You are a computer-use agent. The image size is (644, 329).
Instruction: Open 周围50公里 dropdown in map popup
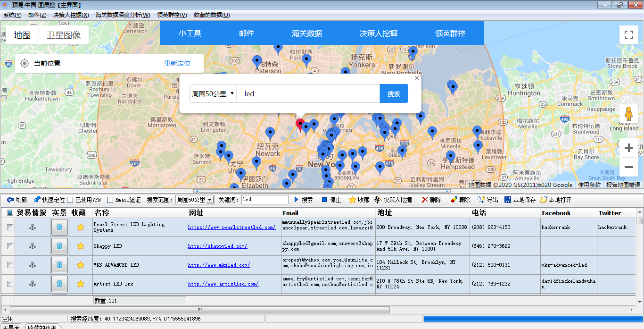pos(213,93)
